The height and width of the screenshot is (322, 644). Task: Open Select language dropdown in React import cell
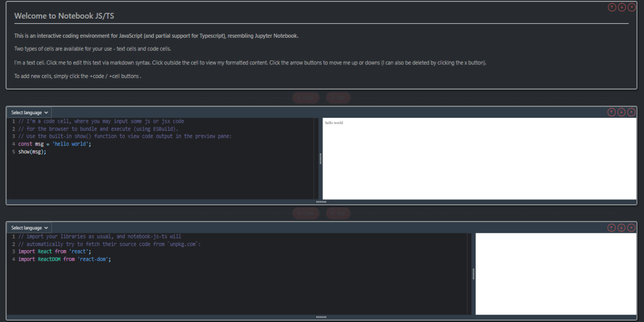(x=30, y=228)
